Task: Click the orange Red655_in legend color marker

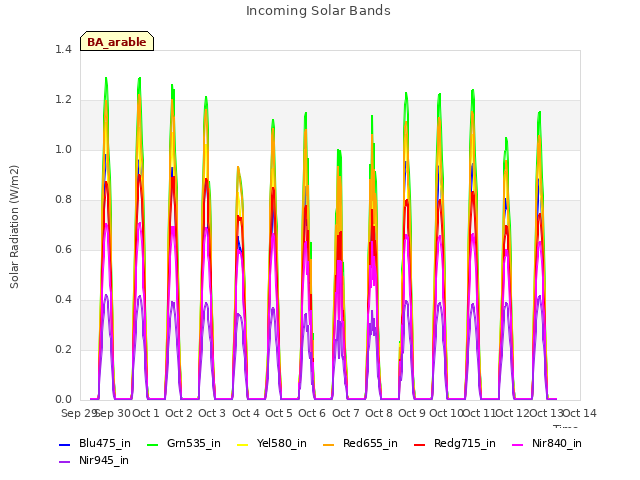Action: [x=329, y=444]
